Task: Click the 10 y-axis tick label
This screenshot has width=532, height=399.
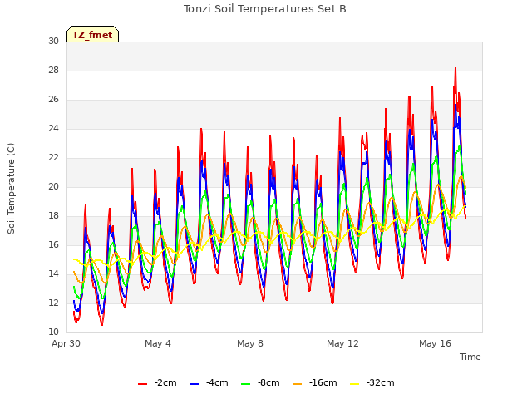Action: click(53, 332)
